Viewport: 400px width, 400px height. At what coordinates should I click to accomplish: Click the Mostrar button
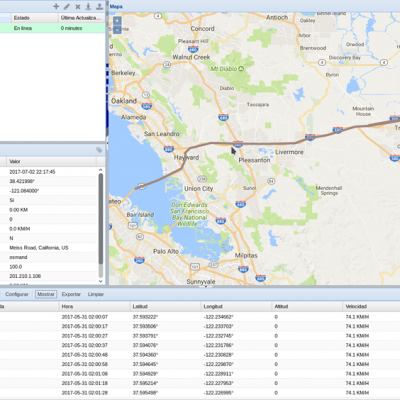(x=46, y=294)
